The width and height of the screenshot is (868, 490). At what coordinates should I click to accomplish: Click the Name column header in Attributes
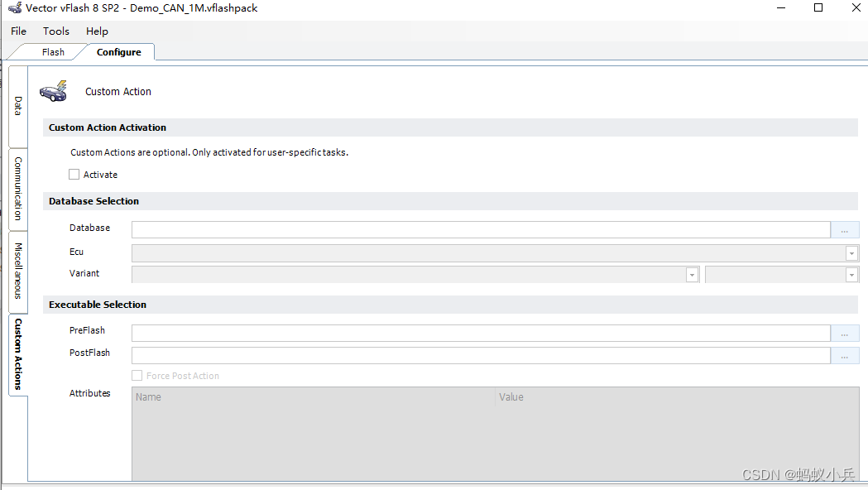314,397
